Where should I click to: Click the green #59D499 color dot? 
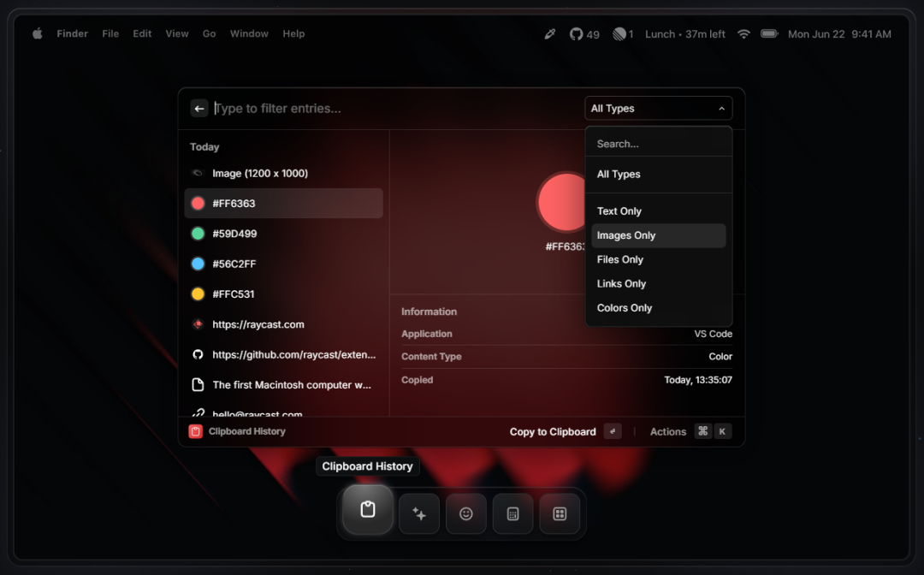pyautogui.click(x=198, y=234)
